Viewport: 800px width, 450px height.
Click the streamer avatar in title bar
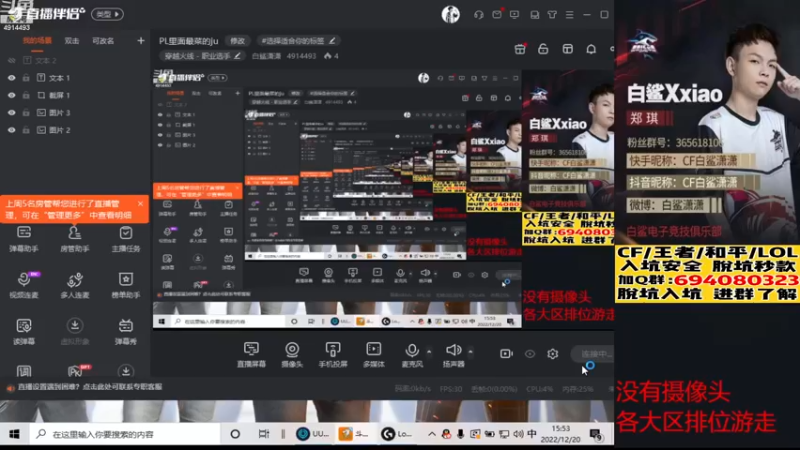click(x=451, y=14)
